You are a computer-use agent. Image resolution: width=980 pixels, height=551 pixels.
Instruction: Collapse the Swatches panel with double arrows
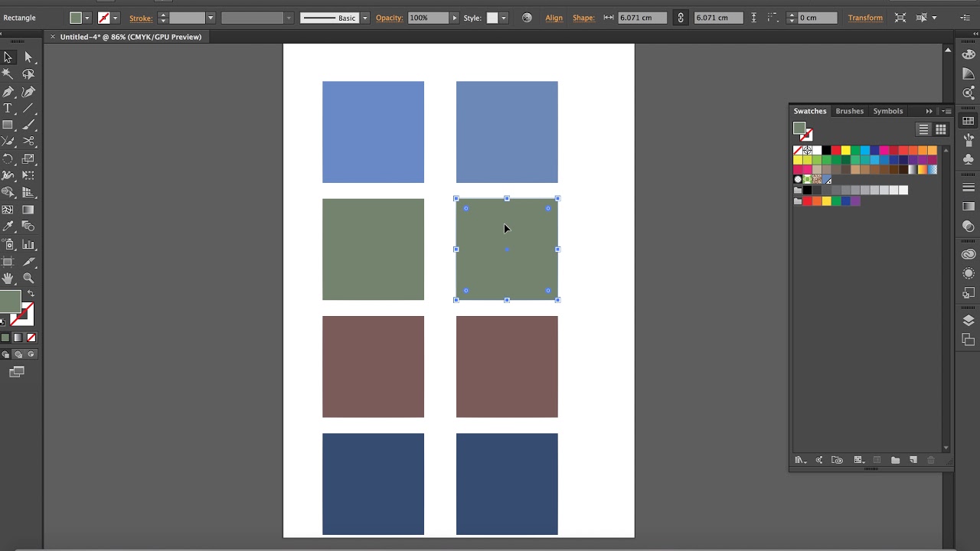tap(929, 111)
